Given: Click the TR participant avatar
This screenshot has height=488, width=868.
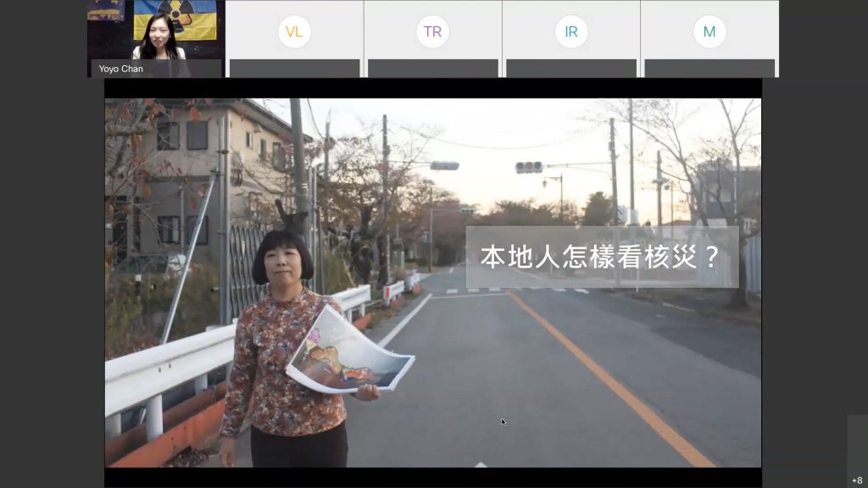Looking at the screenshot, I should tap(432, 31).
